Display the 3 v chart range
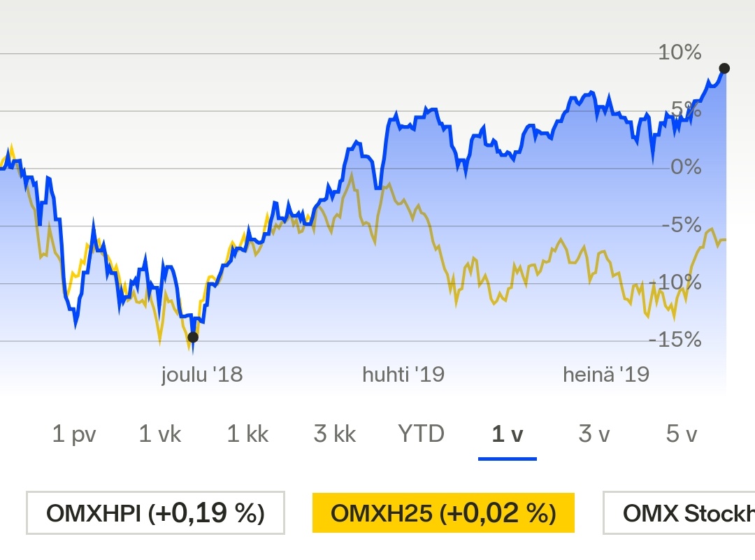The image size is (755, 560). (594, 434)
